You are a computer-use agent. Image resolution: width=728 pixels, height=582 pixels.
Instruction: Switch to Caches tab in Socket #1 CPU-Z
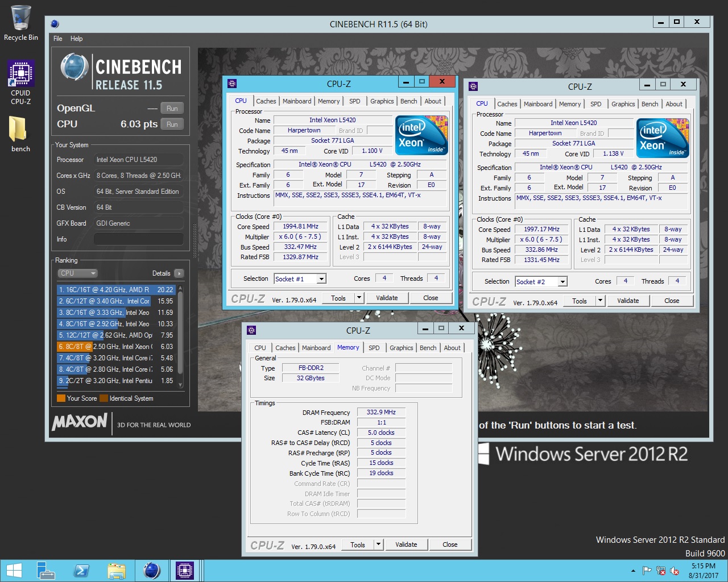pyautogui.click(x=266, y=101)
